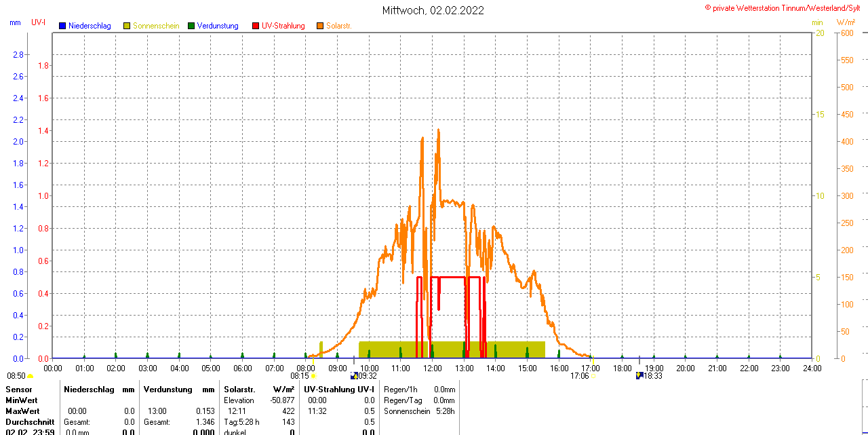Click the Sonnenschein 5:28h value row
The width and height of the screenshot is (868, 435).
click(x=418, y=411)
